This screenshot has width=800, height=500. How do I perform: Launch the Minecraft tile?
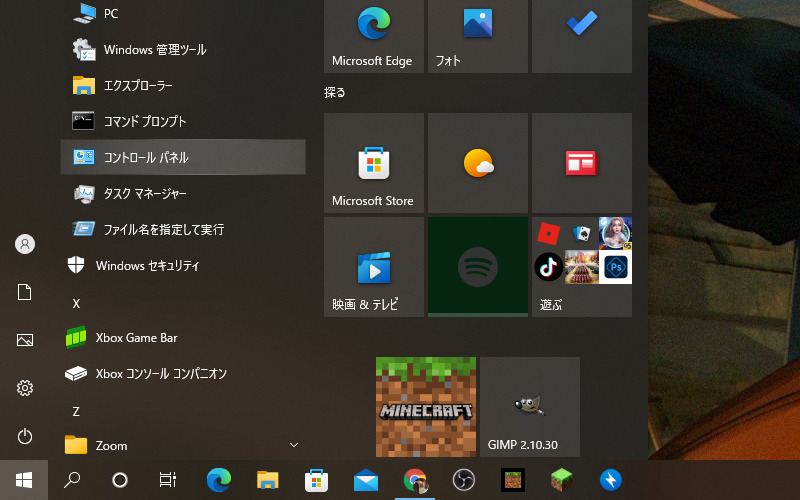tap(426, 407)
